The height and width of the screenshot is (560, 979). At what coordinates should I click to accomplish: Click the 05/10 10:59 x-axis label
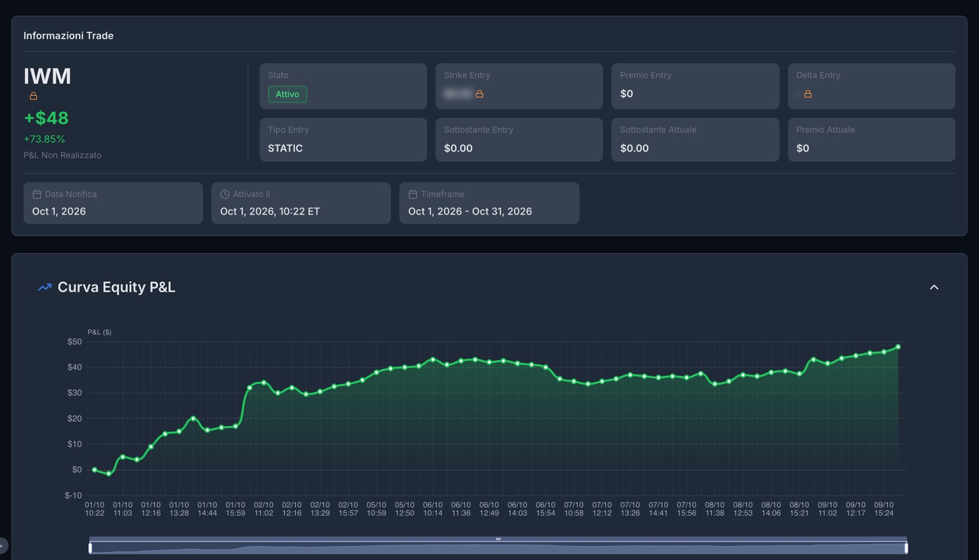click(x=376, y=509)
